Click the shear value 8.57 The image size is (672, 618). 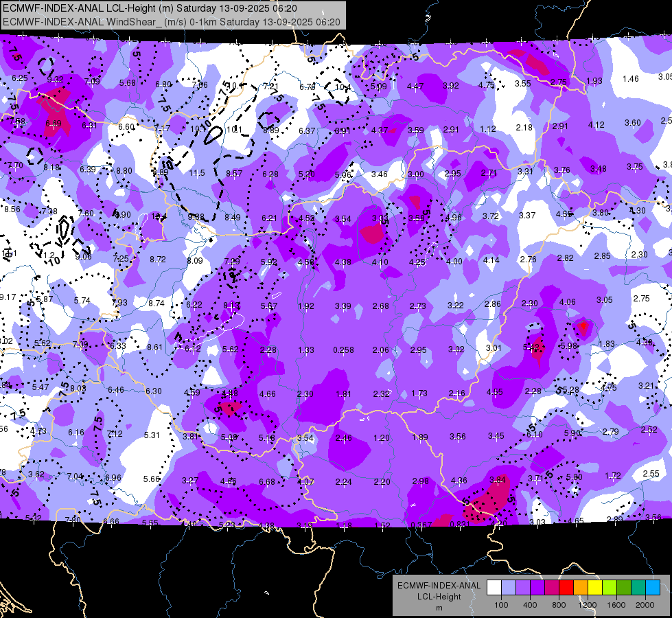pyautogui.click(x=234, y=173)
